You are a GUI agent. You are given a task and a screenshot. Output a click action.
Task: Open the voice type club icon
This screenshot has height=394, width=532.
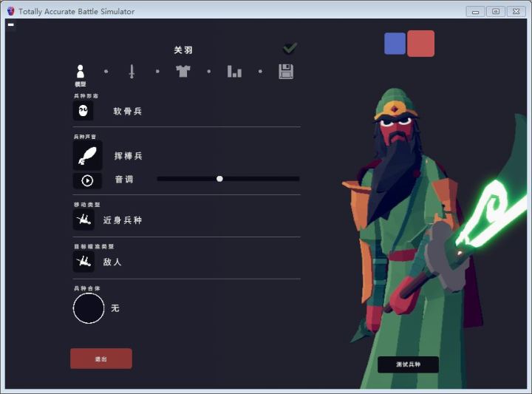pos(87,156)
